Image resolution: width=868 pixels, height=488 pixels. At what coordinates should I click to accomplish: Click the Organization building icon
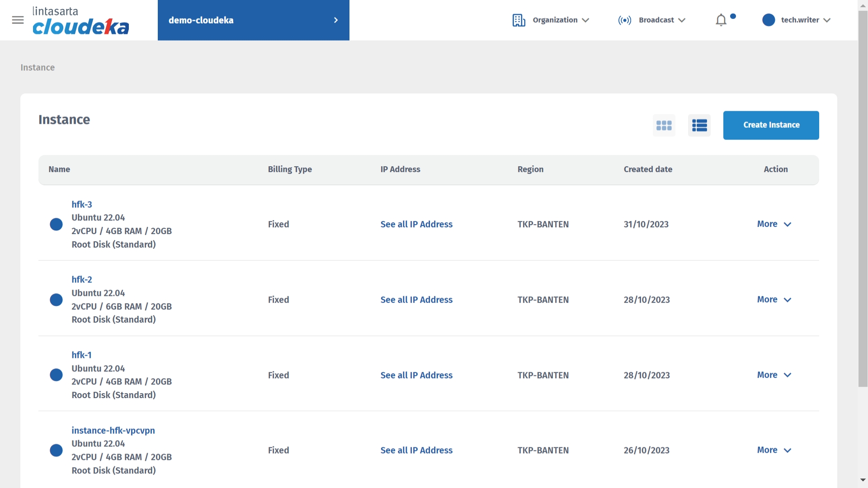click(x=519, y=20)
